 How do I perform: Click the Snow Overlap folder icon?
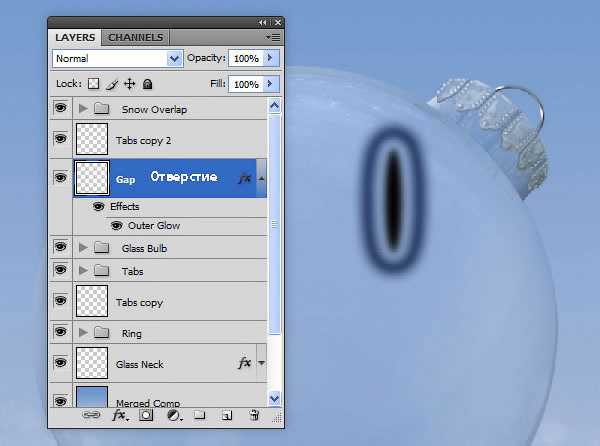point(101,109)
